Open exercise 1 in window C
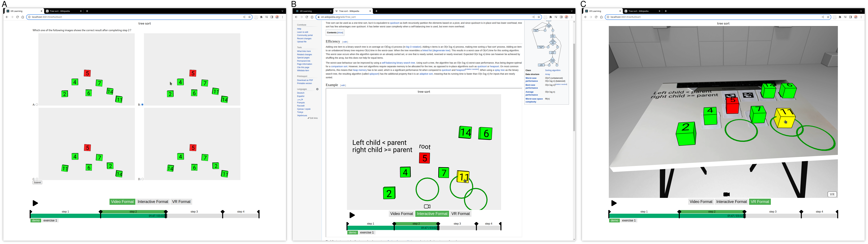 629,220
